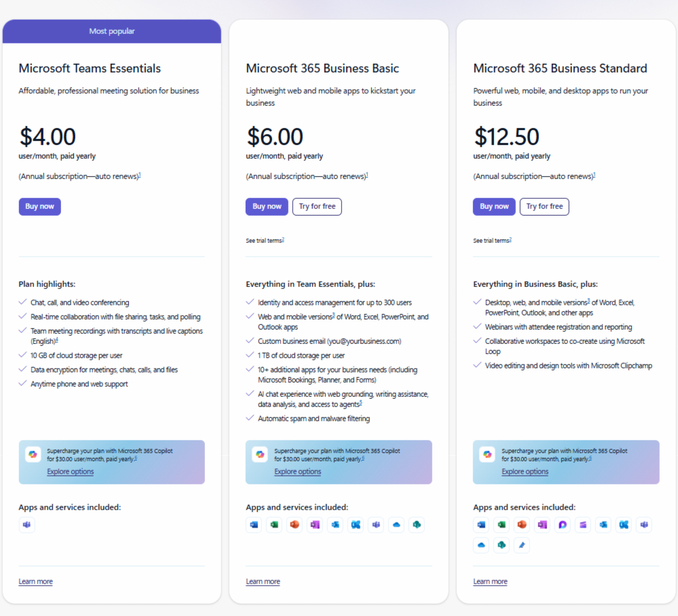The height and width of the screenshot is (616, 678).
Task: Click the Clipchamp icon in Business Standard apps
Action: [583, 525]
